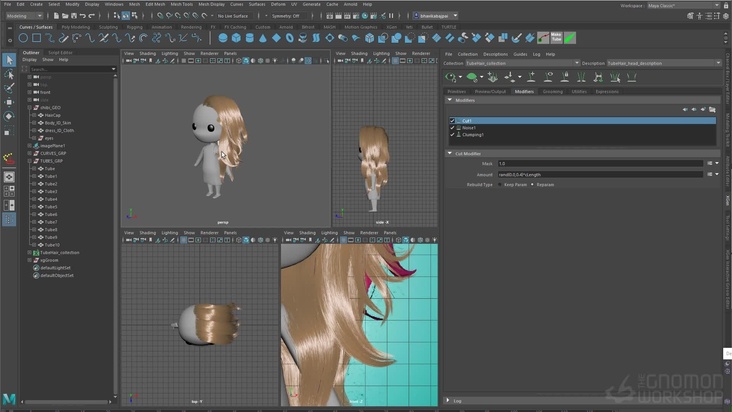Open the Sculpting shelf tab
This screenshot has width=732, height=412.
(107, 27)
